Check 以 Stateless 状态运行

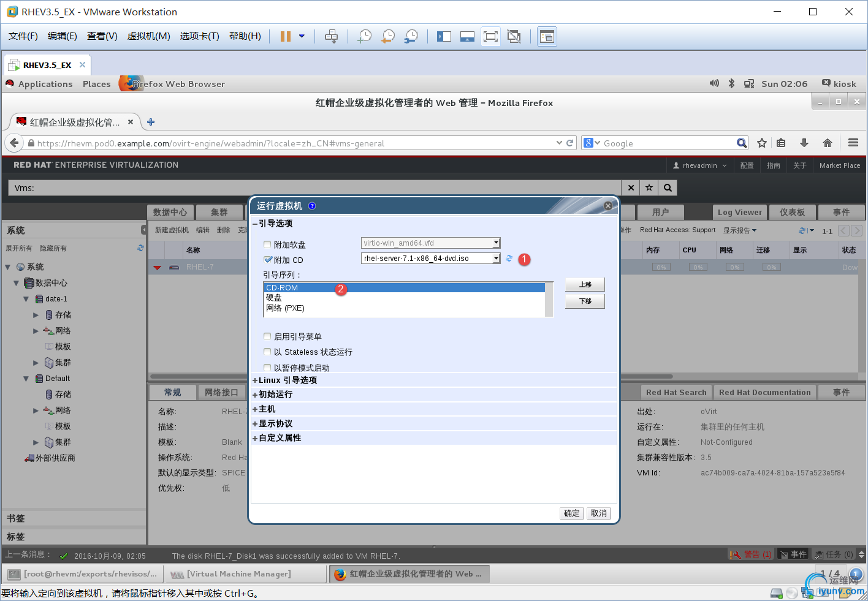[267, 352]
